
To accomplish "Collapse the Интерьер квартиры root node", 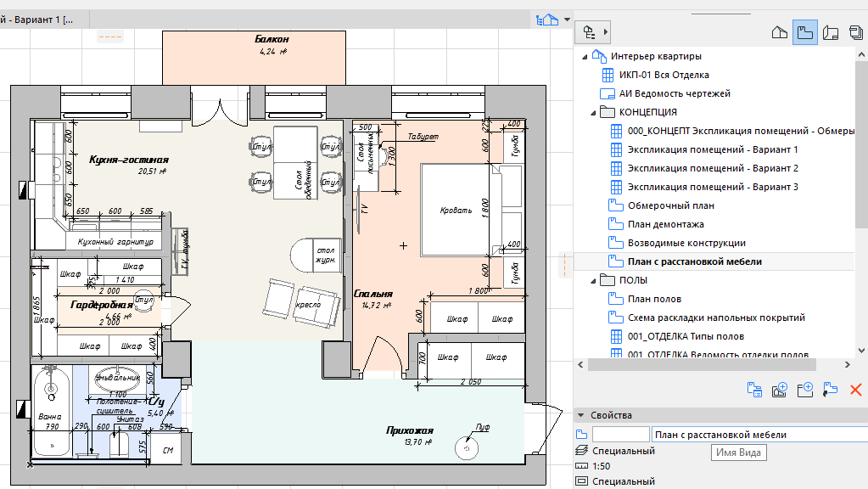I will 585,57.
